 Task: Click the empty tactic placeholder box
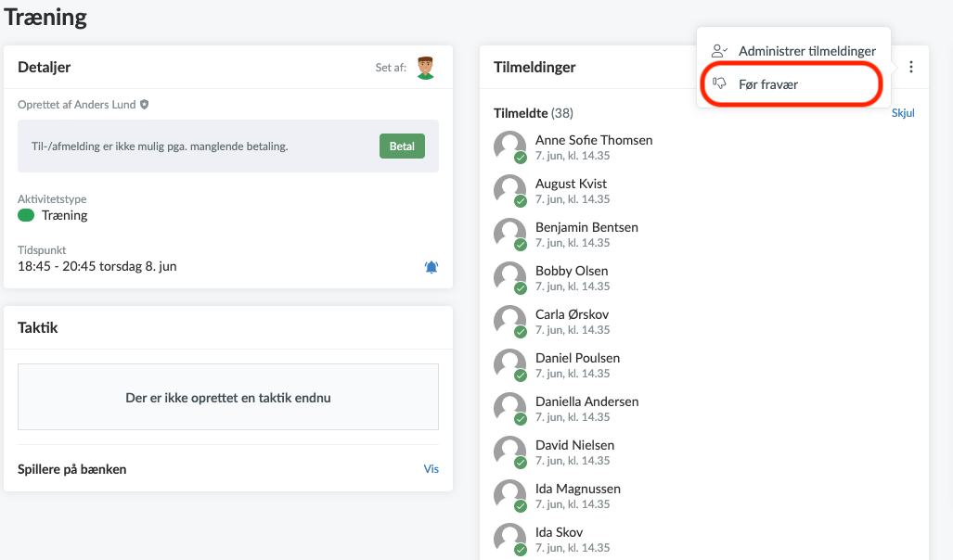click(x=228, y=397)
